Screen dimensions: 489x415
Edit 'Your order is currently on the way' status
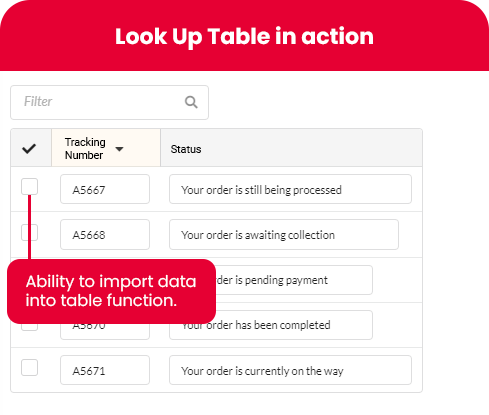point(290,370)
